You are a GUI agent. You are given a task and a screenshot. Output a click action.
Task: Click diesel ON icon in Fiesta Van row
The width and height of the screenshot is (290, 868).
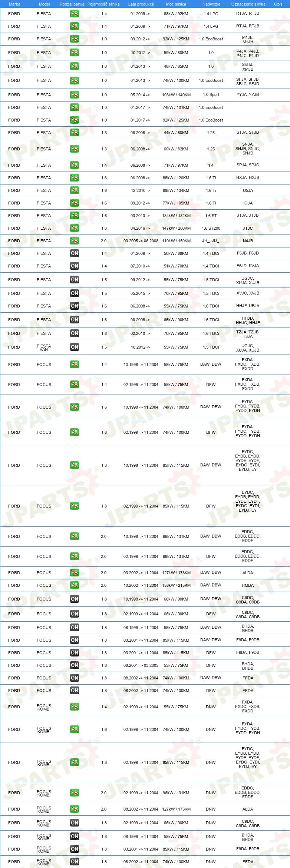click(75, 347)
